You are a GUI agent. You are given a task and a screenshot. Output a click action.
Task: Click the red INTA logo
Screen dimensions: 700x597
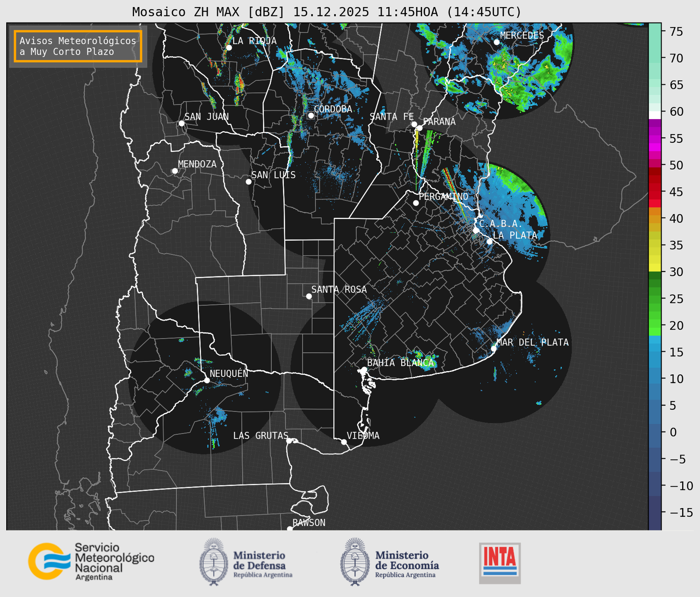coord(500,563)
